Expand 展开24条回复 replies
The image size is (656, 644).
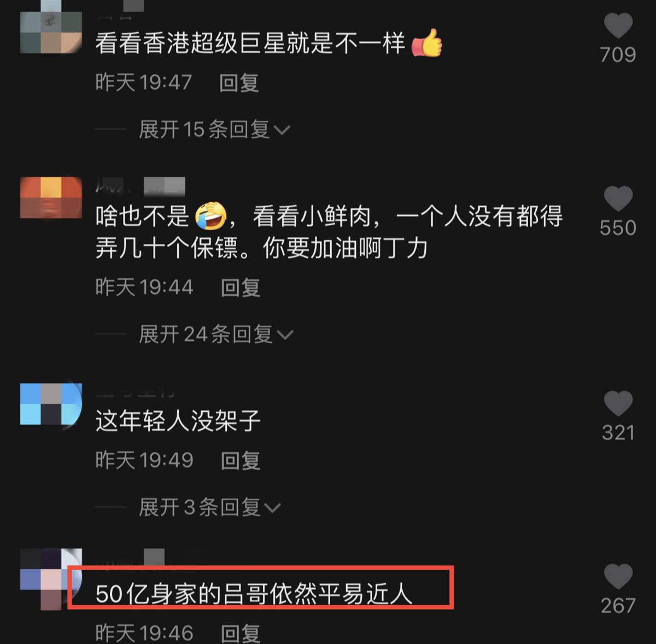(216, 334)
